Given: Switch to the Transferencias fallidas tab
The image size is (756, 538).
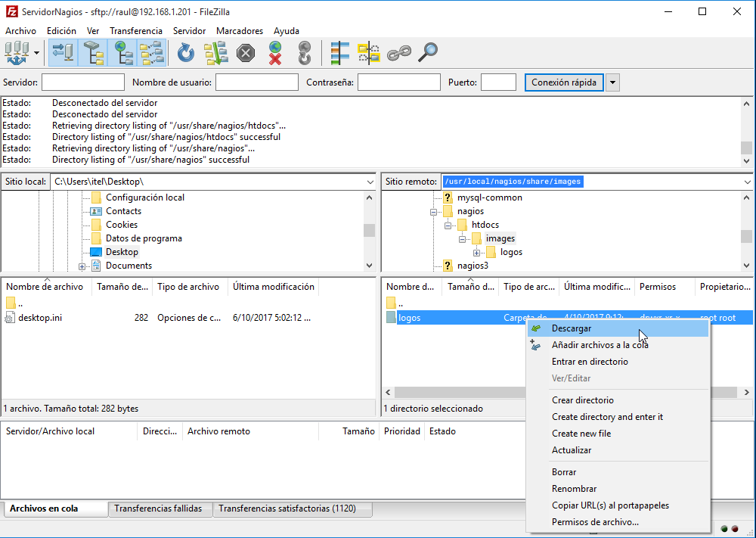Looking at the screenshot, I should [158, 508].
